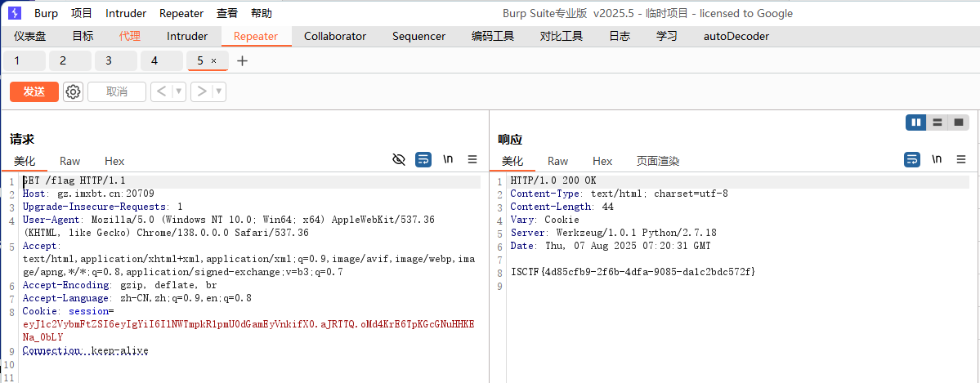The image size is (980, 383).
Task: Open request panel hamburger menu
Action: [x=472, y=159]
